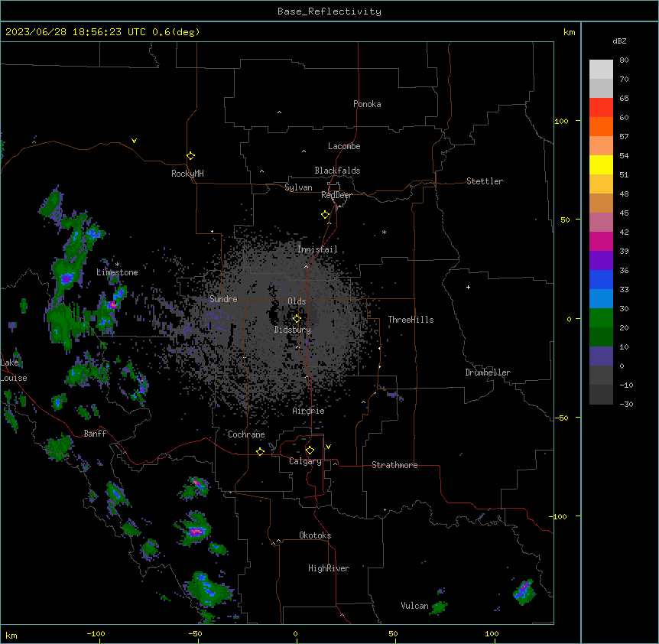Select the light gray 70-80 dBZ legend swatch
Screen dimensions: 659x644
(x=601, y=70)
